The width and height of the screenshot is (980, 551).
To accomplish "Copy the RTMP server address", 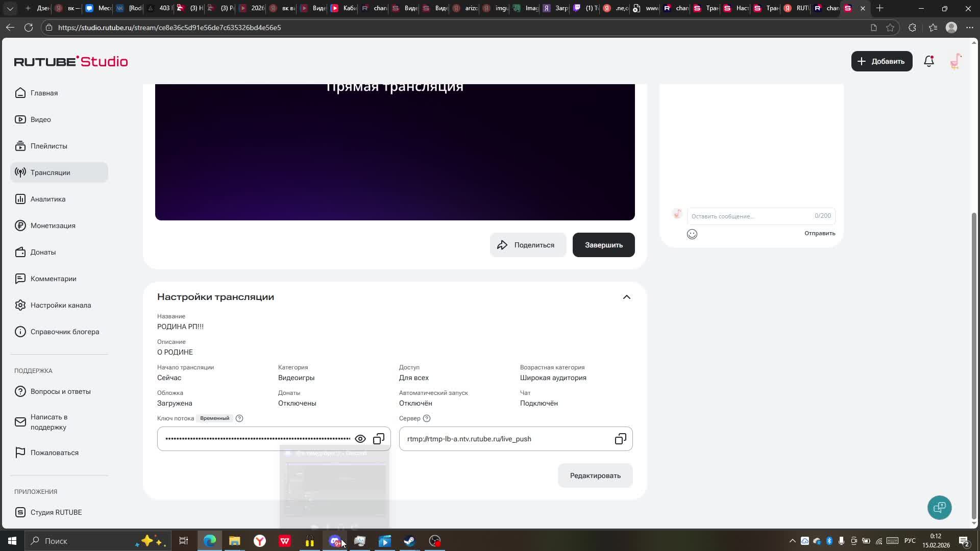I will (620, 439).
